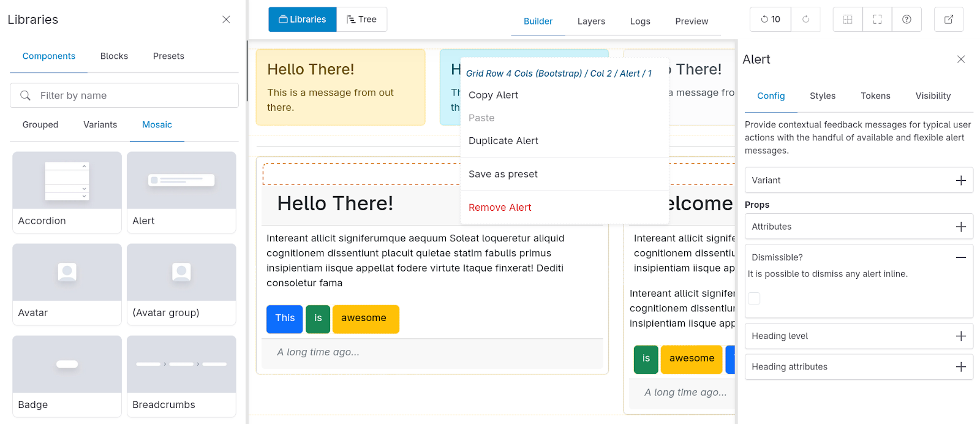Open in new window icon

coord(949,20)
